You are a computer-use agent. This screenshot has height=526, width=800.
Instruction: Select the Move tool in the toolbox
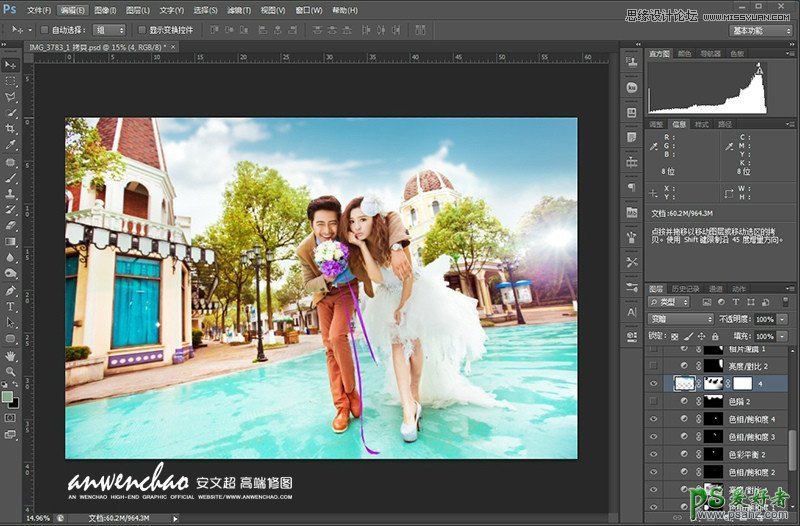(x=10, y=64)
